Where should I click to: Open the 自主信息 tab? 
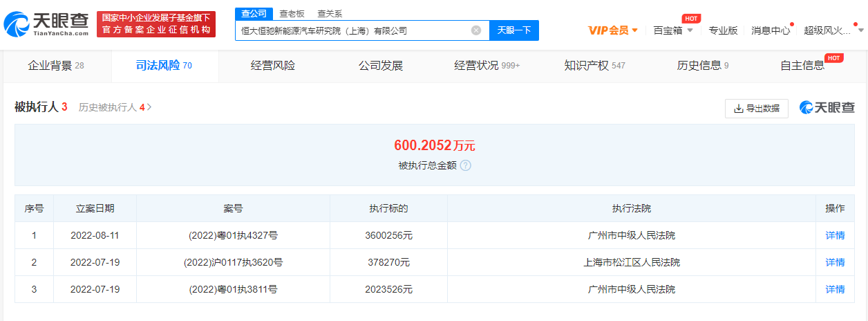(x=802, y=66)
